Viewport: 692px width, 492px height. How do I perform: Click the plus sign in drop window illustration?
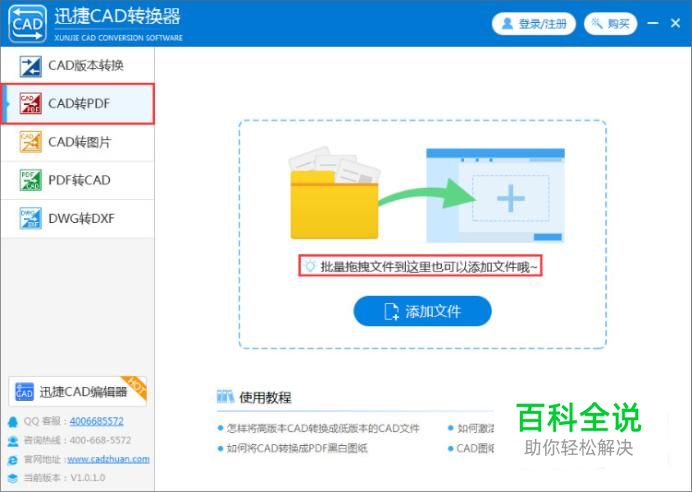click(x=511, y=198)
